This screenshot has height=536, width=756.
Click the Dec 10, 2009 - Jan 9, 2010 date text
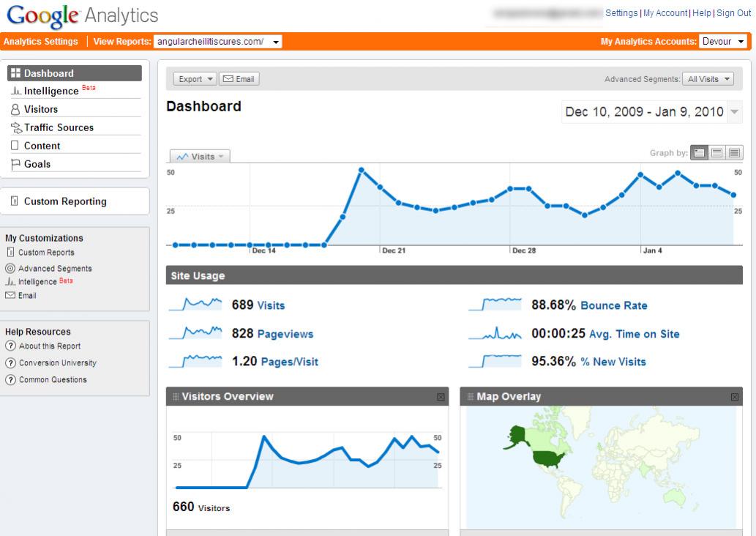click(x=644, y=112)
